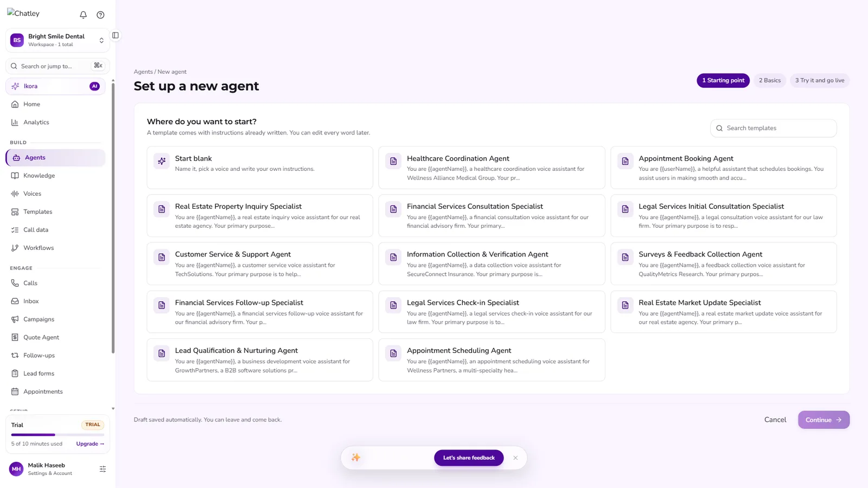
Task: Open Follow-ups page
Action: [x=55, y=356]
